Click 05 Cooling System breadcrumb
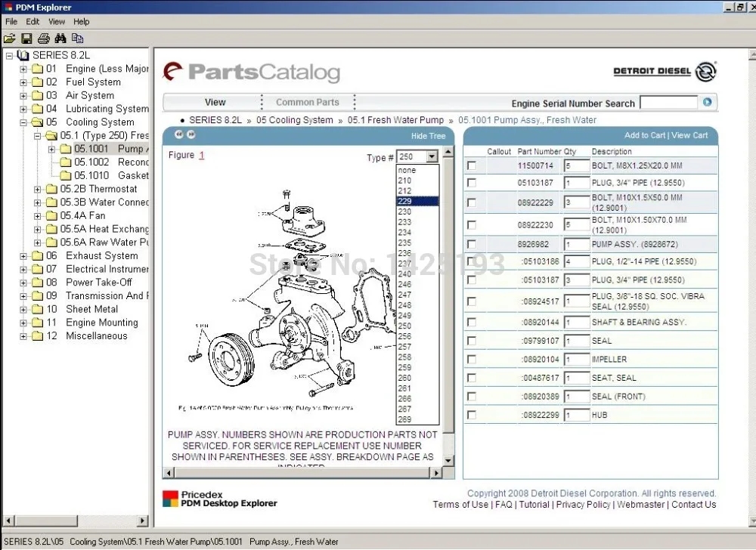756x550 pixels. pos(295,120)
